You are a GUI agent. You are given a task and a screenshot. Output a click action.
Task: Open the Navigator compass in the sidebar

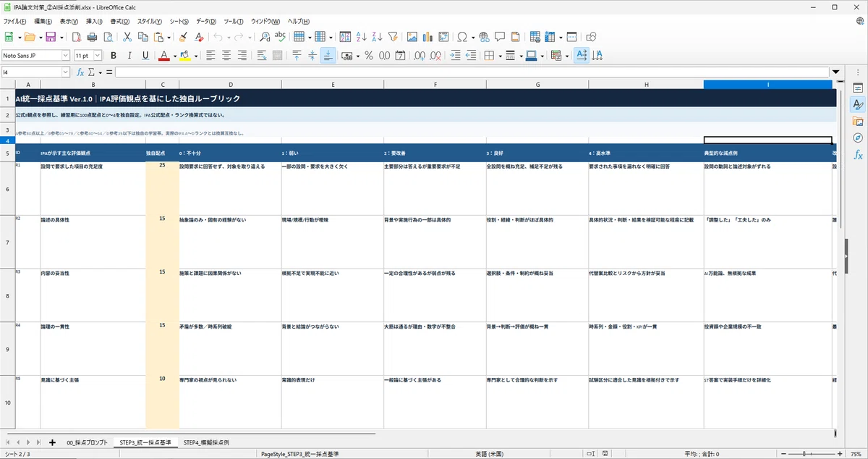click(858, 138)
